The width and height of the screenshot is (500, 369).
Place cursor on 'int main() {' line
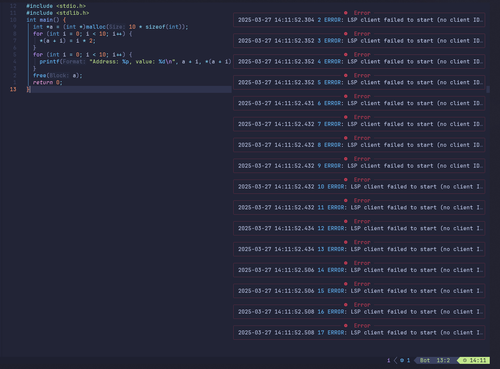[x=46, y=20]
